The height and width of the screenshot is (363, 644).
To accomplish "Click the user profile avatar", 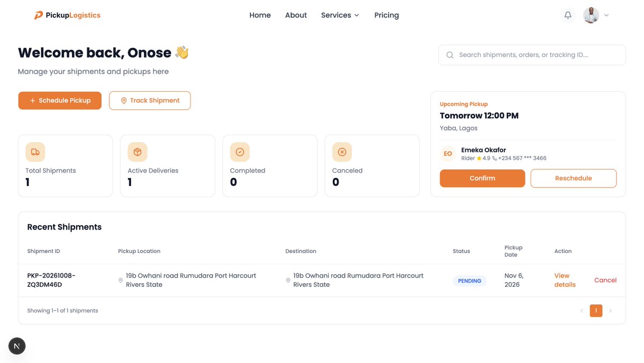I will (x=591, y=15).
